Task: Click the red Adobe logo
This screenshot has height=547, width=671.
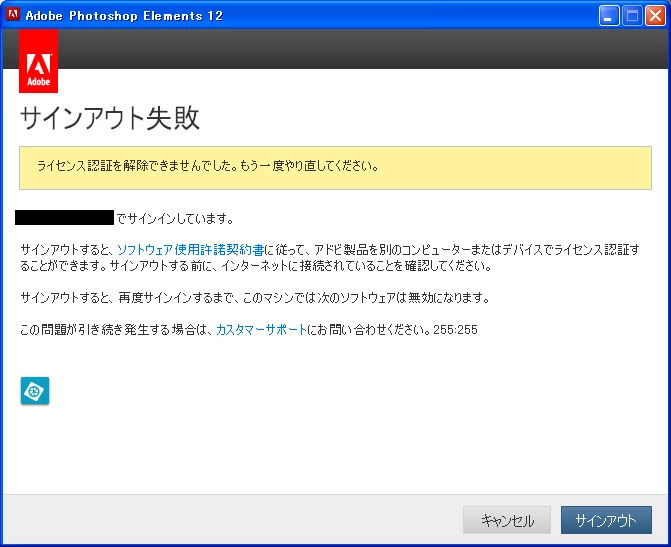Action: 39,61
